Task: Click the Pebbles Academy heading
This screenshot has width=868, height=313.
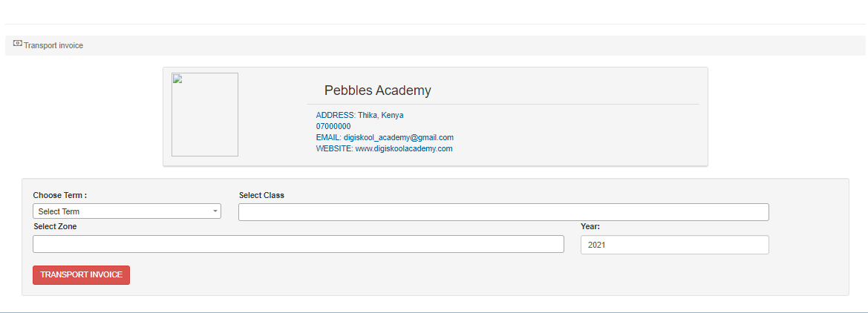Action: pos(377,90)
